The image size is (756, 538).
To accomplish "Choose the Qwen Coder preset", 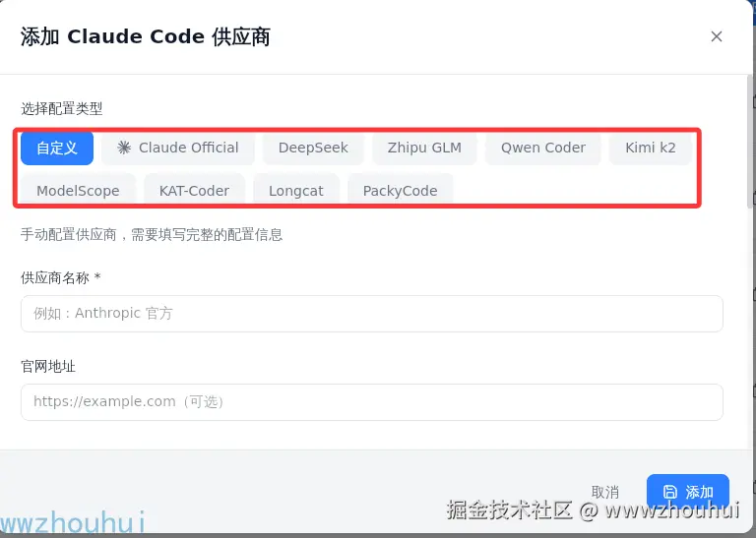I will [543, 148].
